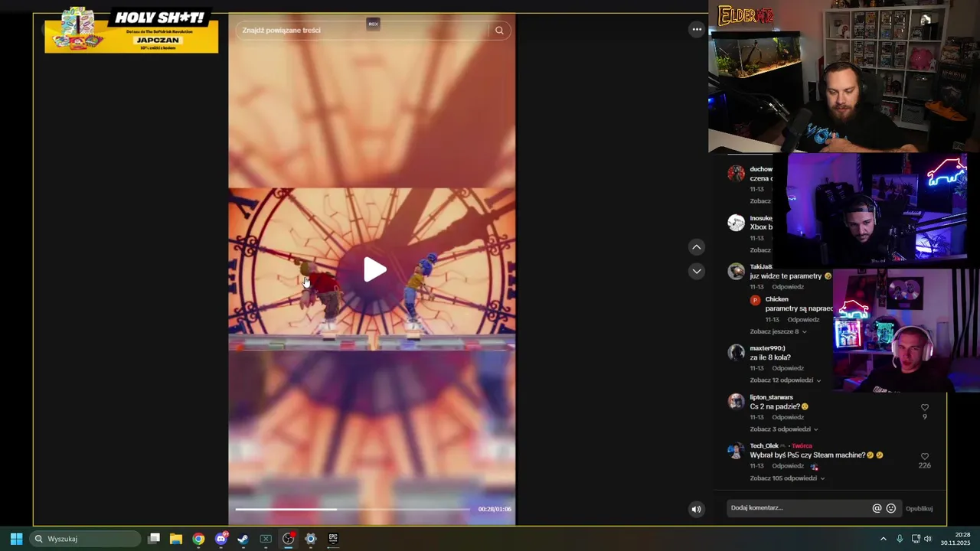This screenshot has height=551, width=980.
Task: Click the video time label 00:28/01:06
Action: click(x=495, y=509)
